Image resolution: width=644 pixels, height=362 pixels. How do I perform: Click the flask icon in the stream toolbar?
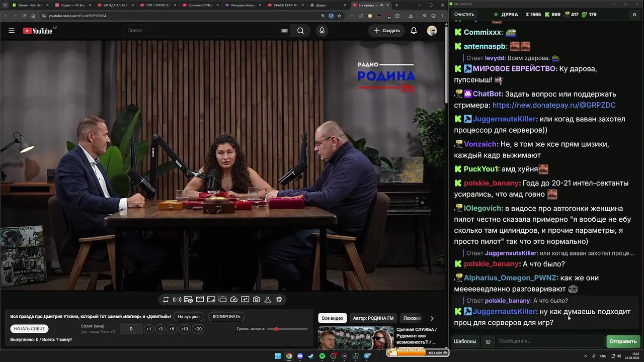(x=268, y=300)
